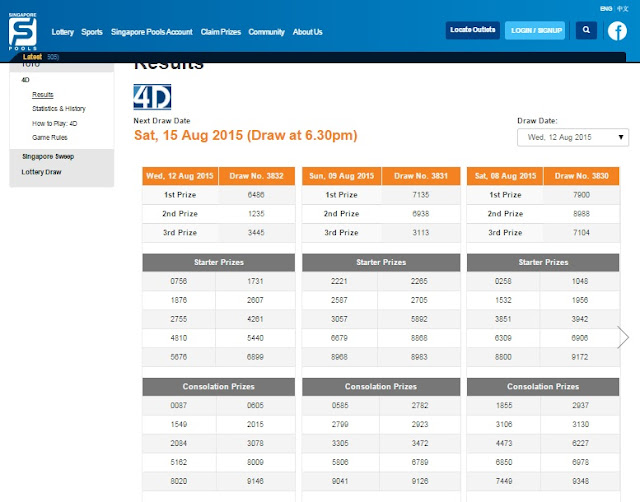
Task: Click Consolation Prizes header under draw 3832
Action: click(x=219, y=386)
